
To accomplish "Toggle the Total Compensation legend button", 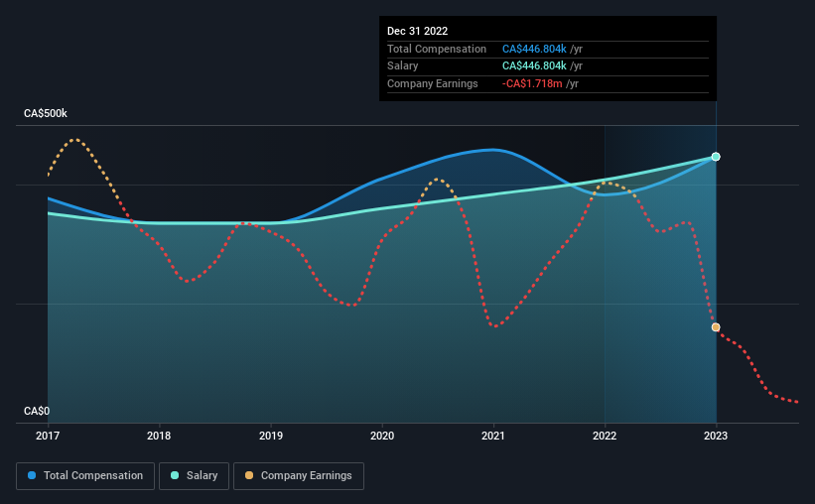I will [x=85, y=476].
